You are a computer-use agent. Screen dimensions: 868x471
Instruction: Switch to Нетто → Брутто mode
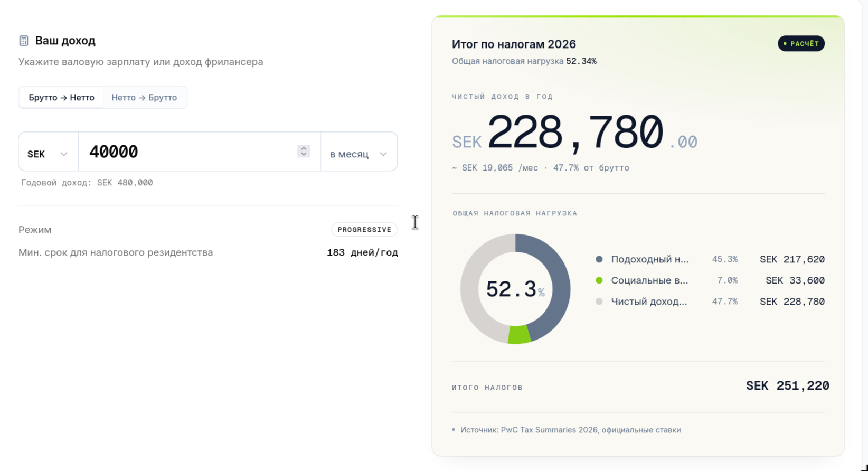pyautogui.click(x=144, y=98)
